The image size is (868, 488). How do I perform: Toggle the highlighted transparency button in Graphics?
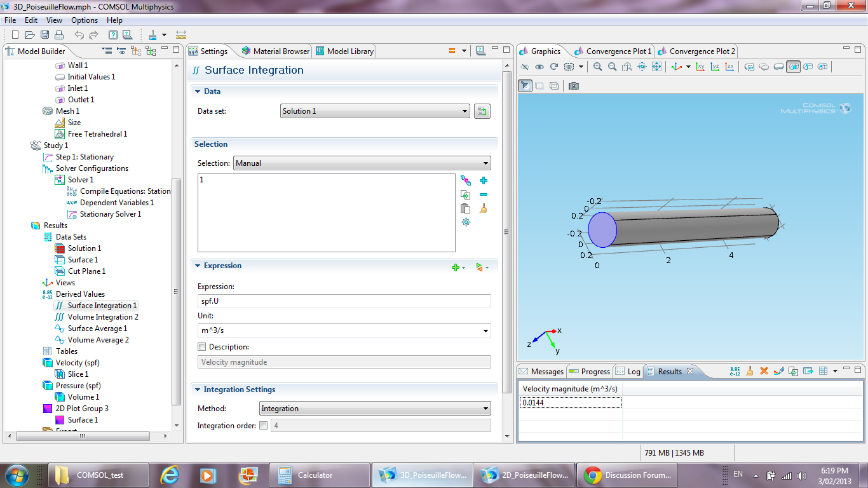click(793, 67)
